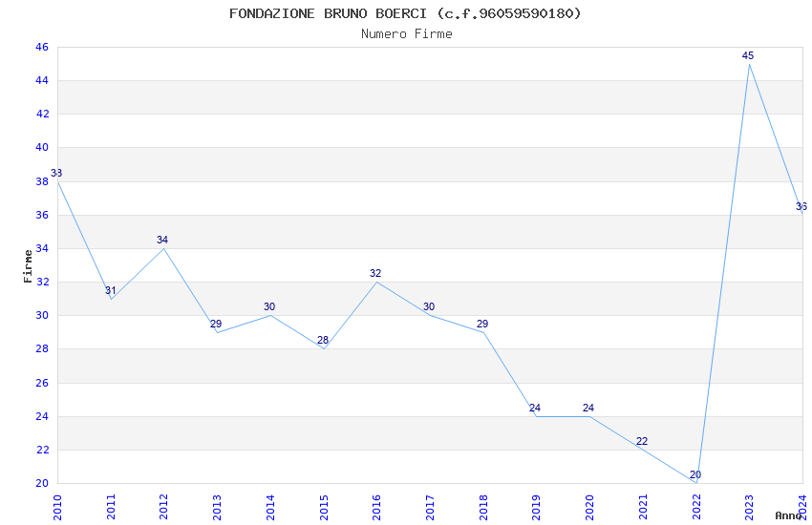
Task: Click the data label 29 for 2013
Action: click(x=216, y=324)
